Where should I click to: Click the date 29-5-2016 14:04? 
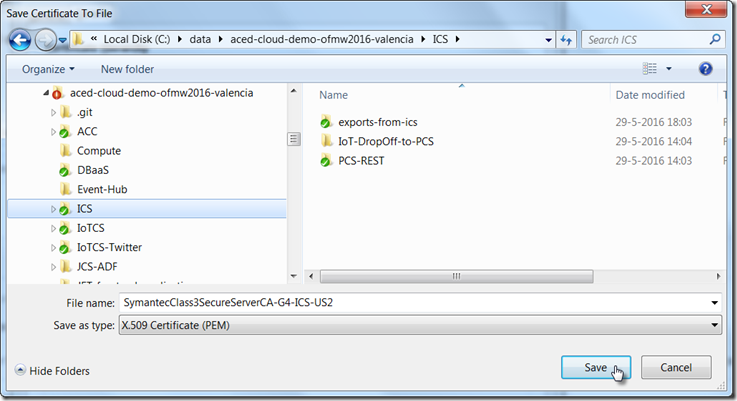(x=654, y=142)
